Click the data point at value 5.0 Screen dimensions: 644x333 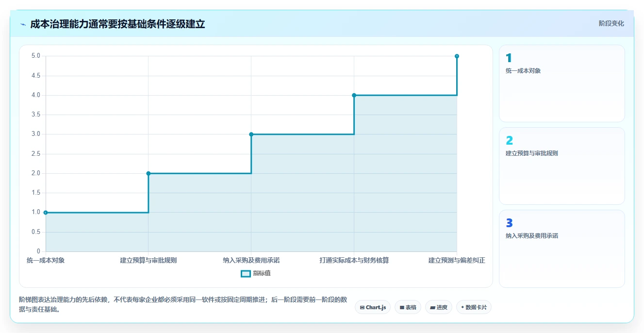point(457,56)
